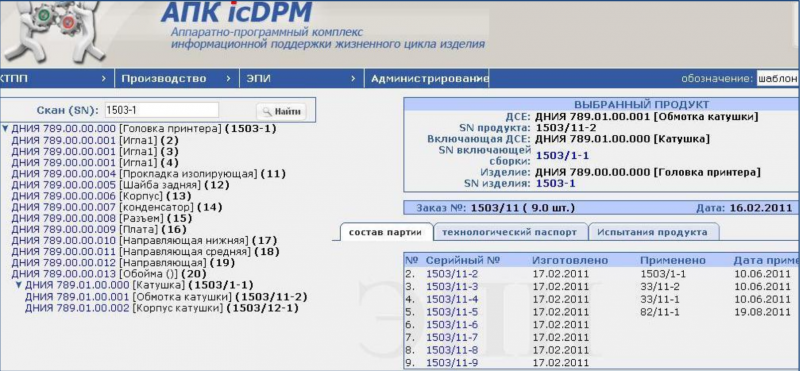Select Игла1 (4) tree item
The image size is (800, 371).
click(95, 162)
